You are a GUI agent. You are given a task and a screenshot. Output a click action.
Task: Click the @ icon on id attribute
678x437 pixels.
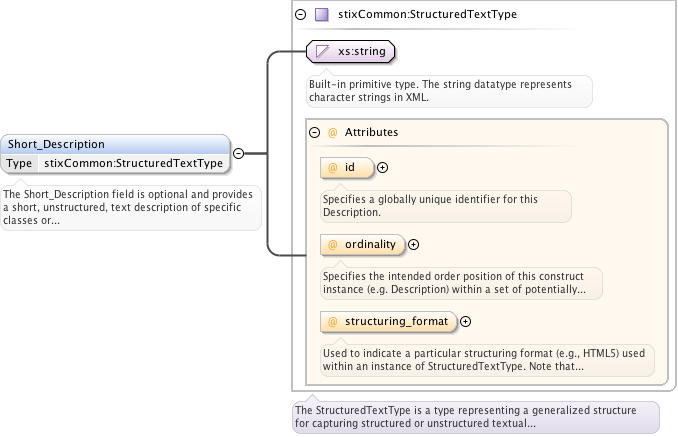[333, 168]
